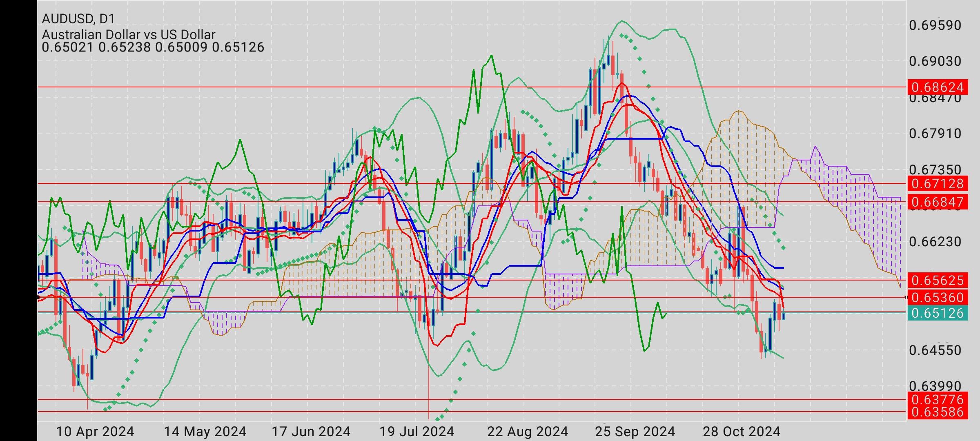Screen dimensions: 980x441
Task: Click the 0.63990 price axis value
Action: click(935, 386)
